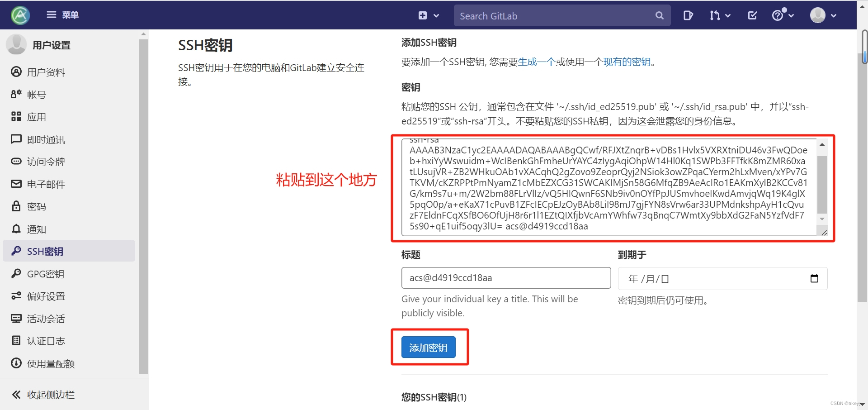Viewport: 868px width, 410px height.
Task: Click the search magnifier icon
Action: coord(659,15)
